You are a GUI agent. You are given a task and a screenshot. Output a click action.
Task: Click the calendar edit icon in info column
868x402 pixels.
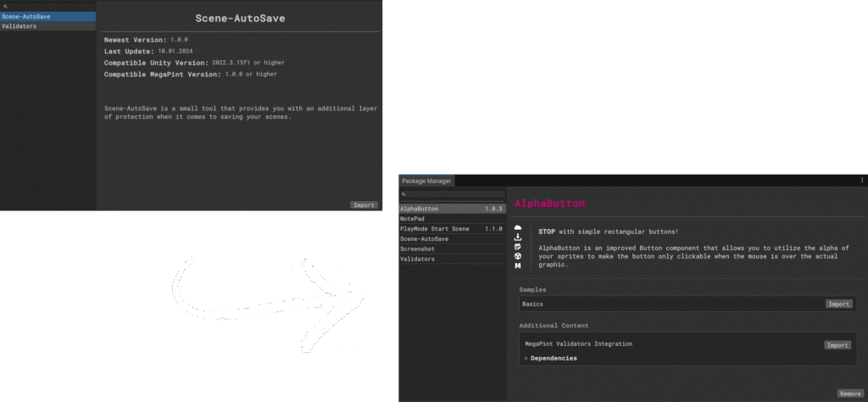[518, 247]
